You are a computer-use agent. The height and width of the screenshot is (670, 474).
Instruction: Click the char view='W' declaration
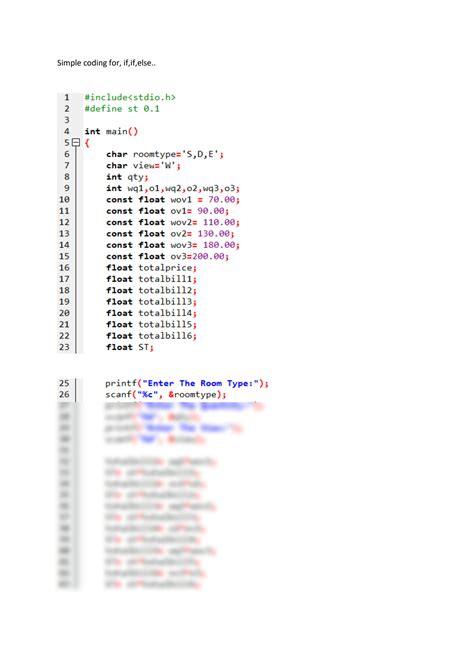click(x=143, y=165)
